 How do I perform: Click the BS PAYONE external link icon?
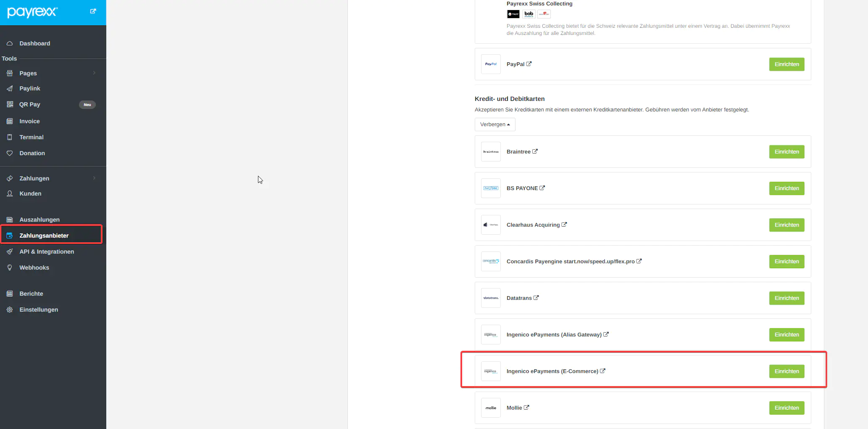coord(542,188)
